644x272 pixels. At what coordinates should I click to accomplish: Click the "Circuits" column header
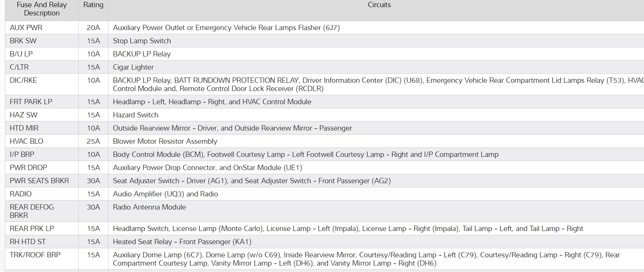coord(379,5)
